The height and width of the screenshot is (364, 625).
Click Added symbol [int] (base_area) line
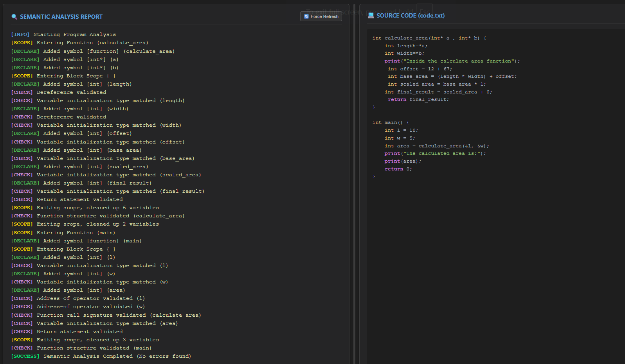click(76, 150)
